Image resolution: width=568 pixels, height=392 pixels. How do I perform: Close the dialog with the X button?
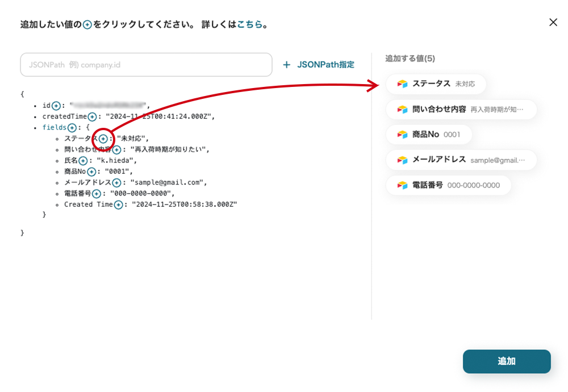(x=553, y=22)
